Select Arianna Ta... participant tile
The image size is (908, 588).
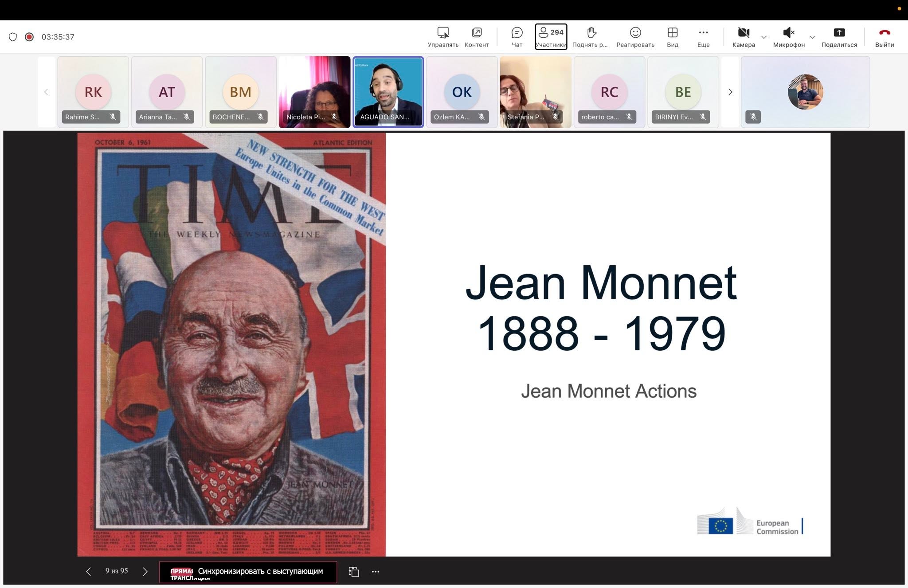point(167,92)
